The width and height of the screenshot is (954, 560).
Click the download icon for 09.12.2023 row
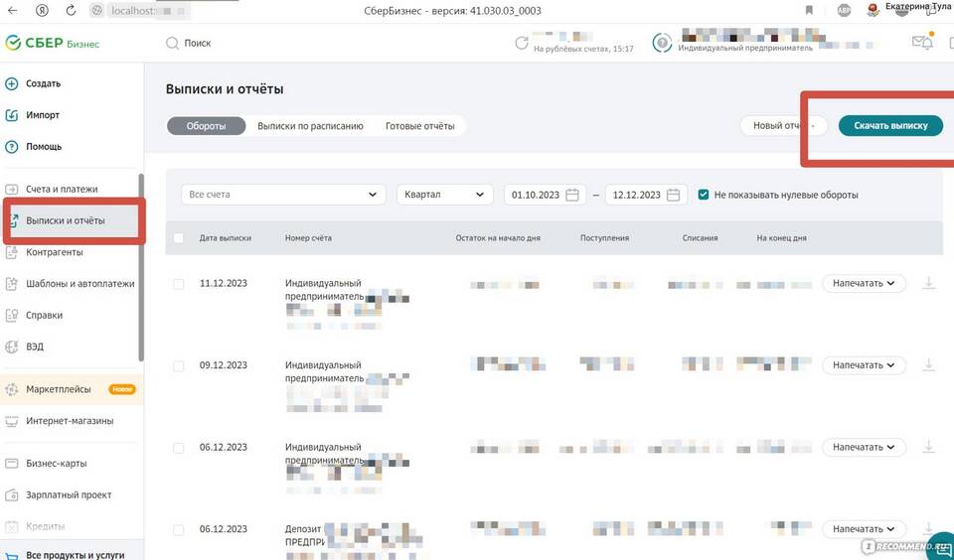click(929, 365)
